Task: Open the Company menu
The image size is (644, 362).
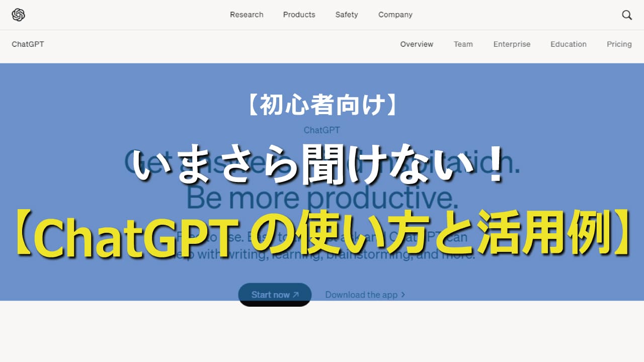Action: (x=395, y=15)
